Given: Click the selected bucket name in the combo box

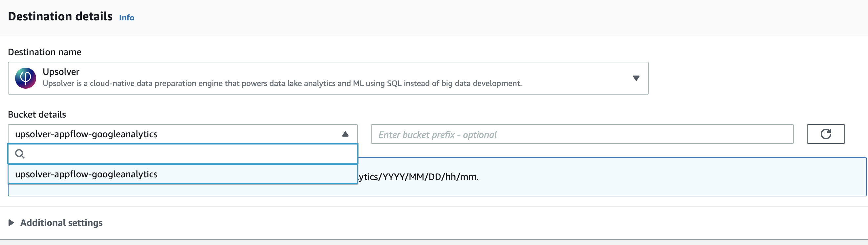Looking at the screenshot, I should [86, 134].
